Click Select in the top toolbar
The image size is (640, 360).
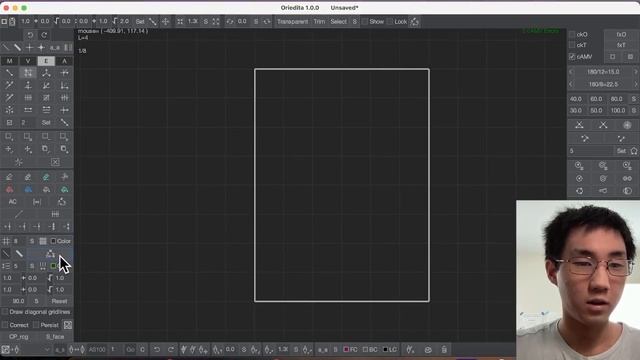(x=338, y=22)
